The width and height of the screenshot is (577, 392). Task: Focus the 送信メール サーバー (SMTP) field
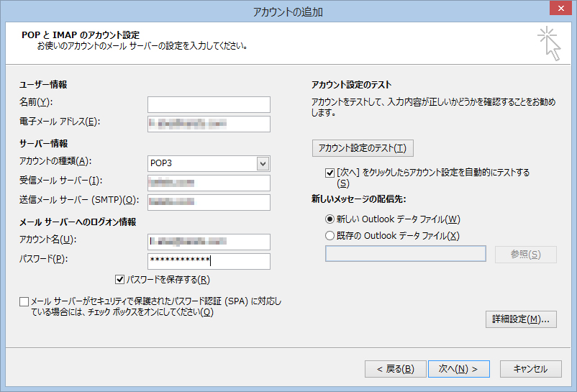pos(209,202)
